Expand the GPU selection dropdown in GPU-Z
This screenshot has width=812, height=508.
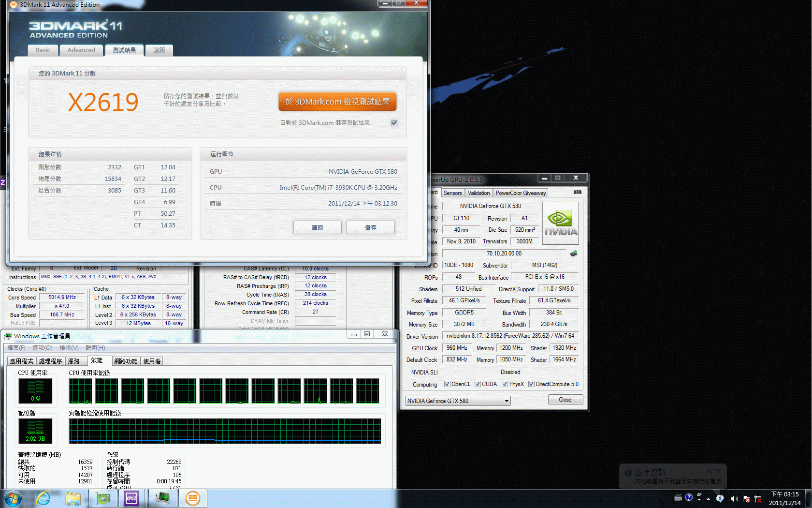[x=458, y=401]
